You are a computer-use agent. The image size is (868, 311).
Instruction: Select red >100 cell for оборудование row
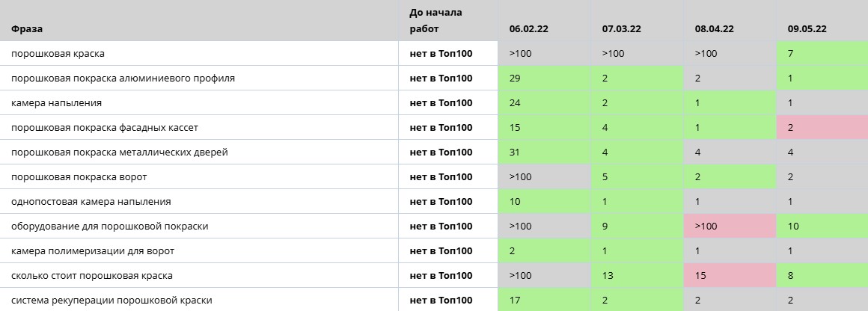(730, 227)
